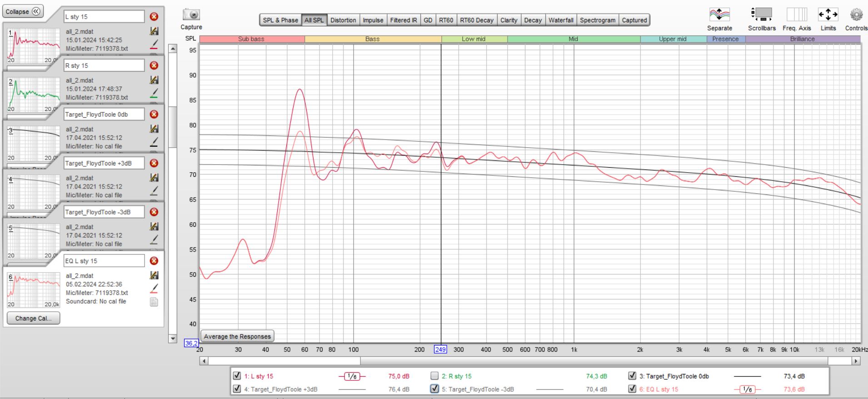Click the Target_FloydToole 0db name field

click(x=104, y=114)
